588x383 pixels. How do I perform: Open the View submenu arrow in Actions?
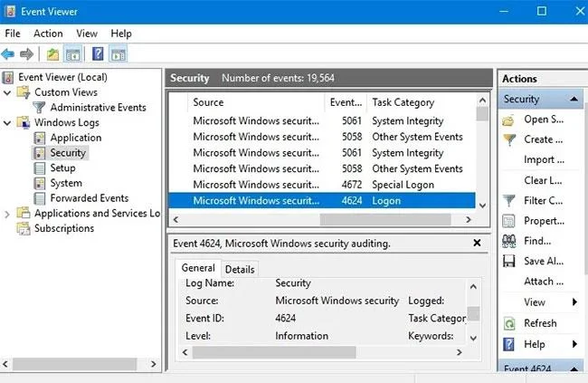pos(574,302)
